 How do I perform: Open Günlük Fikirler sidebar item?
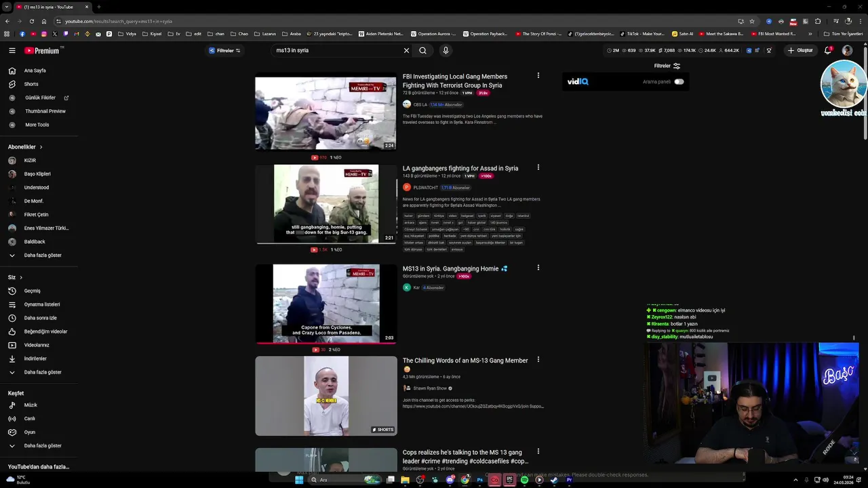39,98
